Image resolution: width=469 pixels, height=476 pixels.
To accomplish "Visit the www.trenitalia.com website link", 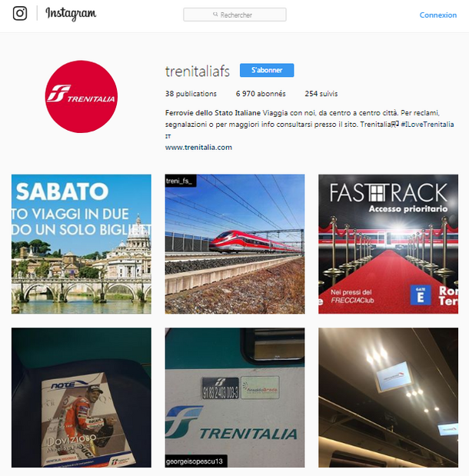I will pos(198,148).
